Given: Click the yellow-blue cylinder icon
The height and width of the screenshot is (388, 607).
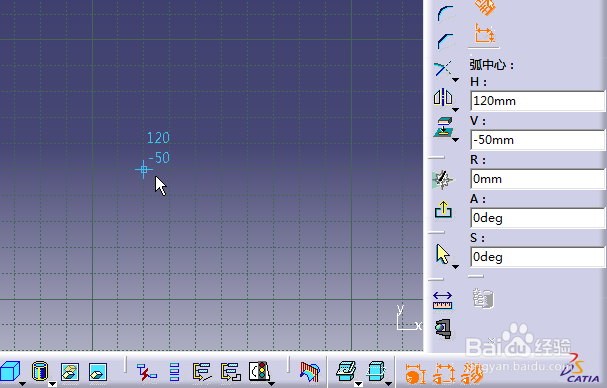Looking at the screenshot, I should point(39,371).
